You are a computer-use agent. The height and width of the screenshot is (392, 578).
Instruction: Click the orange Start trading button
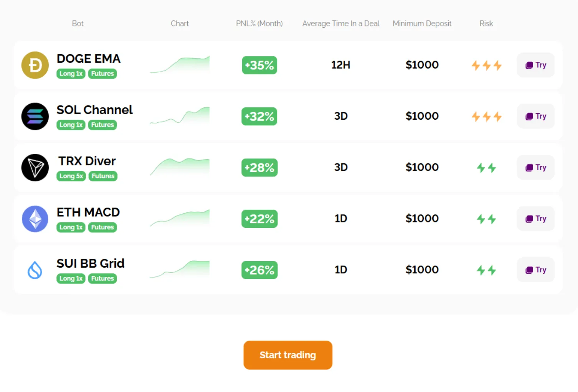(288, 355)
